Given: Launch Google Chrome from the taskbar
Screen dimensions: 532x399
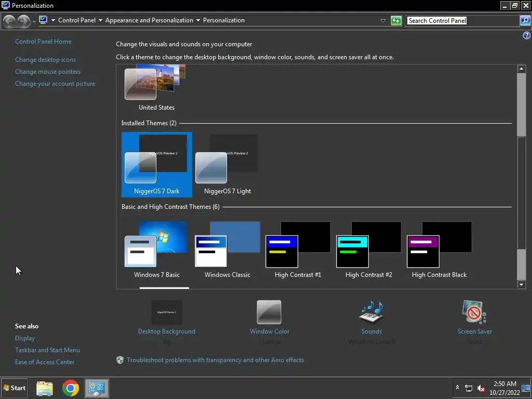Looking at the screenshot, I should (71, 388).
